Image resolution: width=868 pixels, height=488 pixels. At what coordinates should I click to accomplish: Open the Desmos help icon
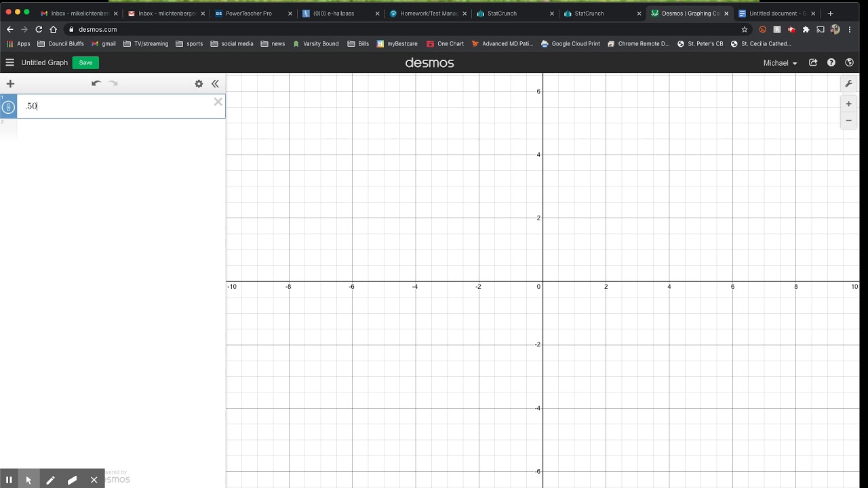831,62
